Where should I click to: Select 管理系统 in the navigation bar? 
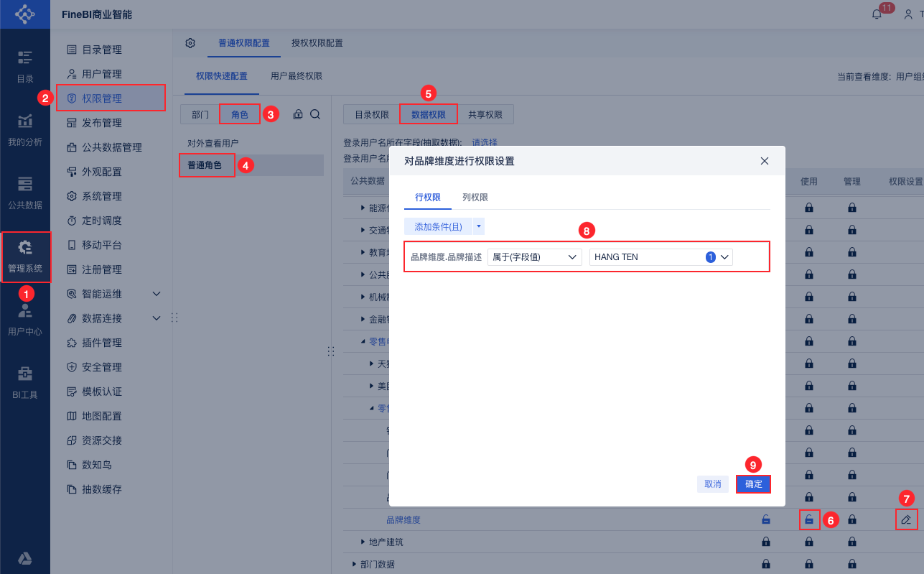(x=25, y=257)
